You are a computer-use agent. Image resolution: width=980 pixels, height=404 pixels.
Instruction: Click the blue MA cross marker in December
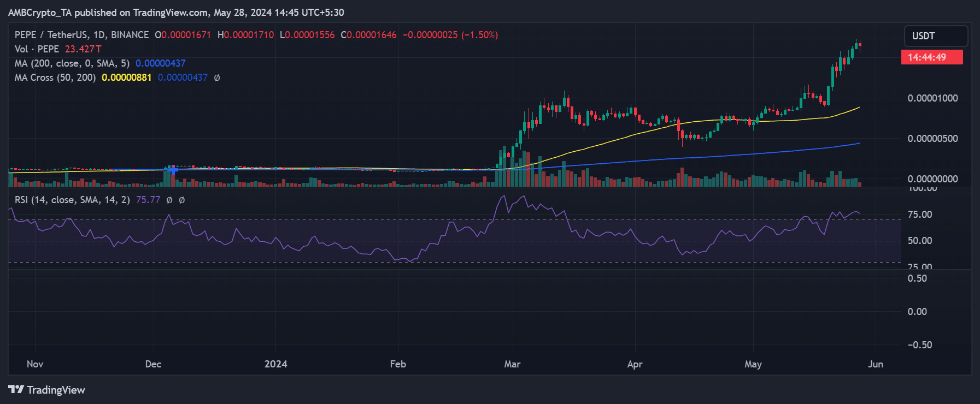[x=173, y=170]
